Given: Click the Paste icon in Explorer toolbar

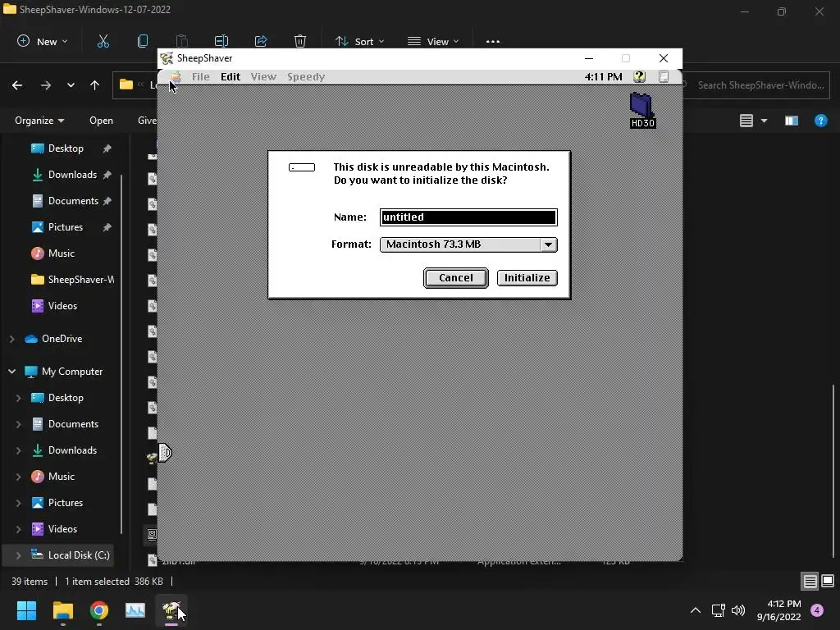Looking at the screenshot, I should point(181,41).
